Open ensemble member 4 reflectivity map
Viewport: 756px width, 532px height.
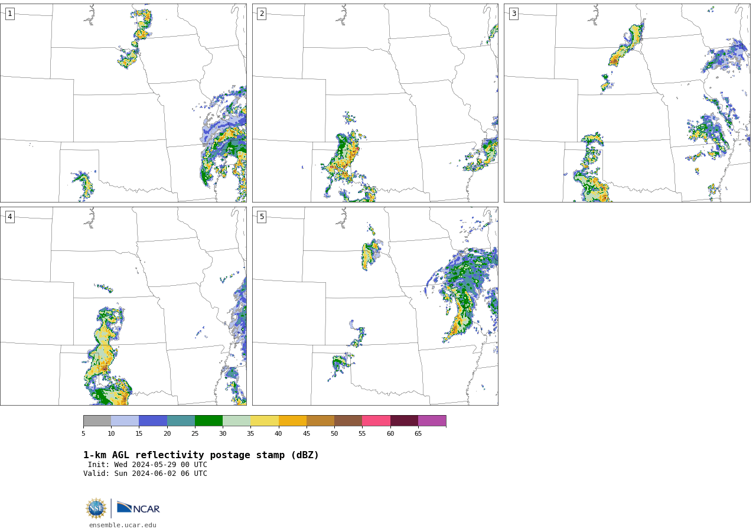pos(123,306)
